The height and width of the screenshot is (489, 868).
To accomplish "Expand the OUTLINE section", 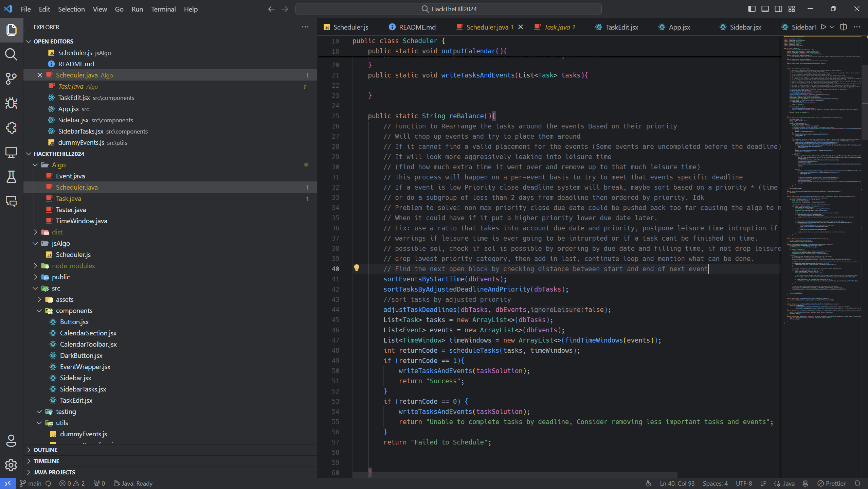I will click(46, 450).
